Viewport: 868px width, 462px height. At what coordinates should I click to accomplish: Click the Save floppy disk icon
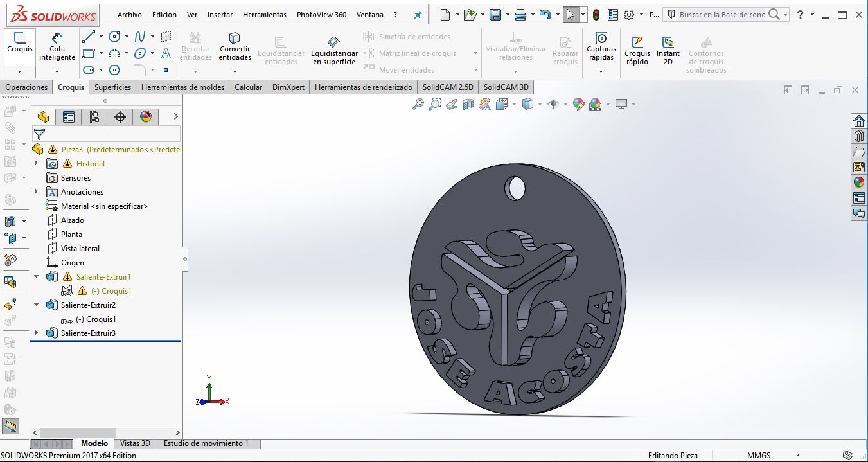coord(495,15)
